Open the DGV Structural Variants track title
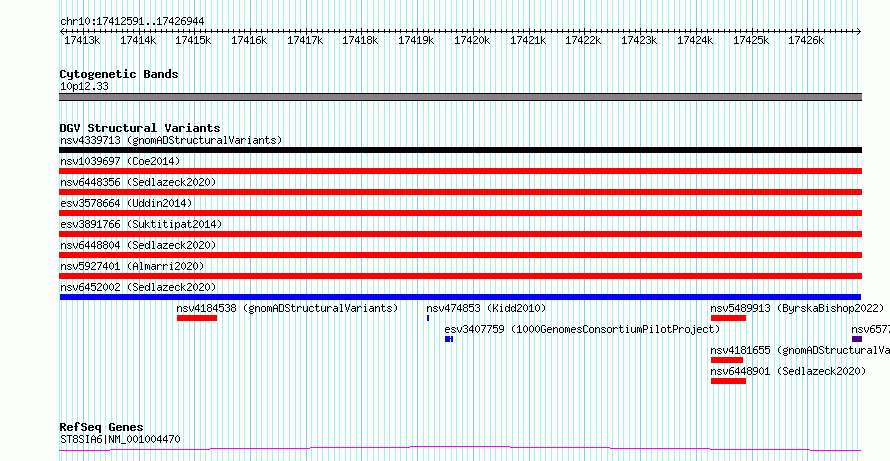Screen dimensions: 890x461 click(x=140, y=128)
